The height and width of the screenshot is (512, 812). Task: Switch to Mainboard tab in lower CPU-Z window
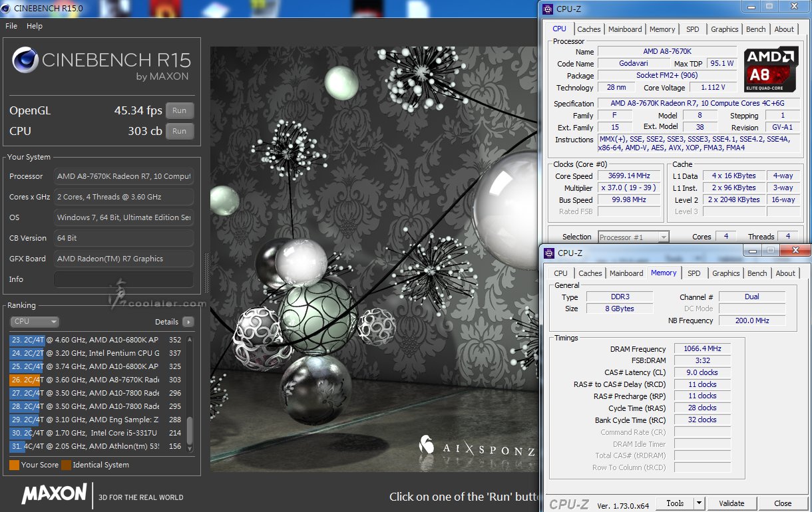pyautogui.click(x=626, y=273)
